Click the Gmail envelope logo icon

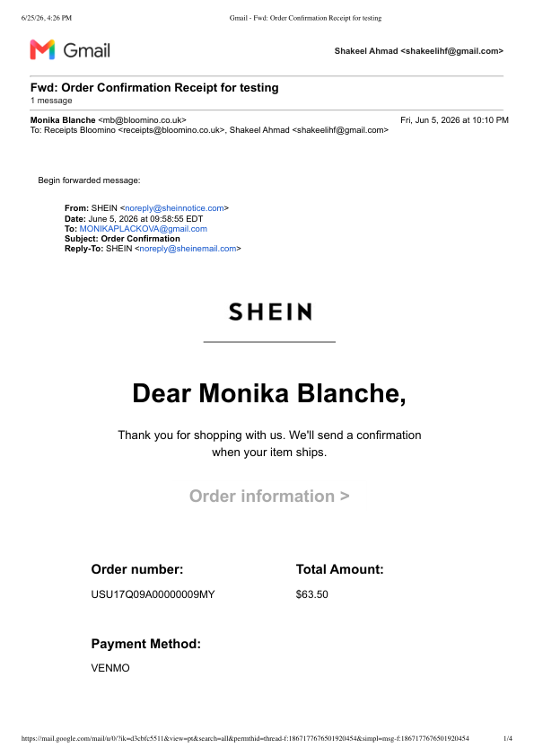tap(42, 49)
